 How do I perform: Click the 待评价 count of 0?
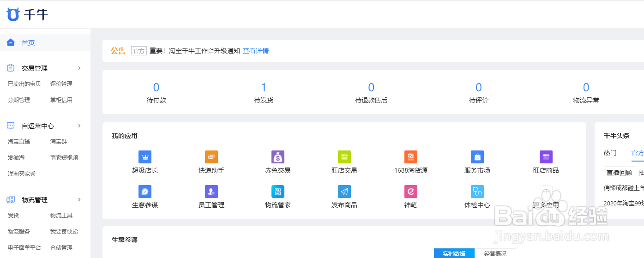tap(479, 87)
